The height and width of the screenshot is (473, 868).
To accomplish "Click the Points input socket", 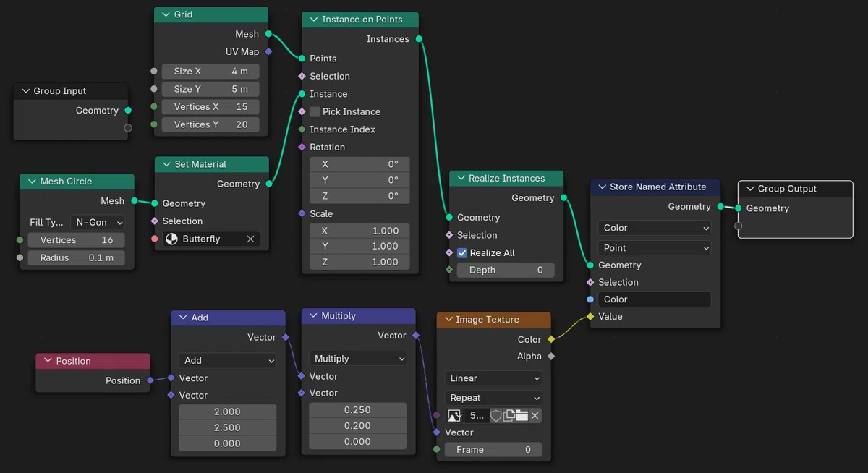I will tap(302, 59).
